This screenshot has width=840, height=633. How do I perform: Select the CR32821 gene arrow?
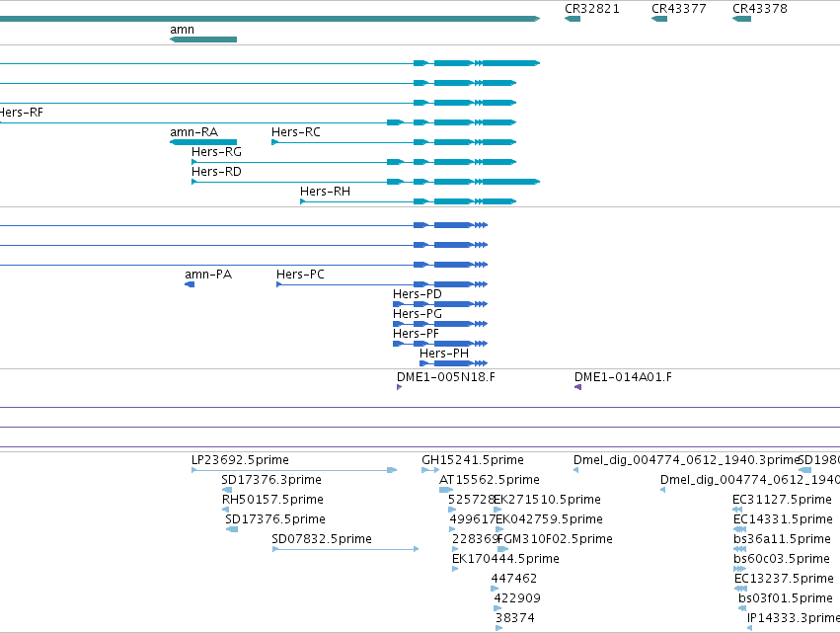pos(573,19)
